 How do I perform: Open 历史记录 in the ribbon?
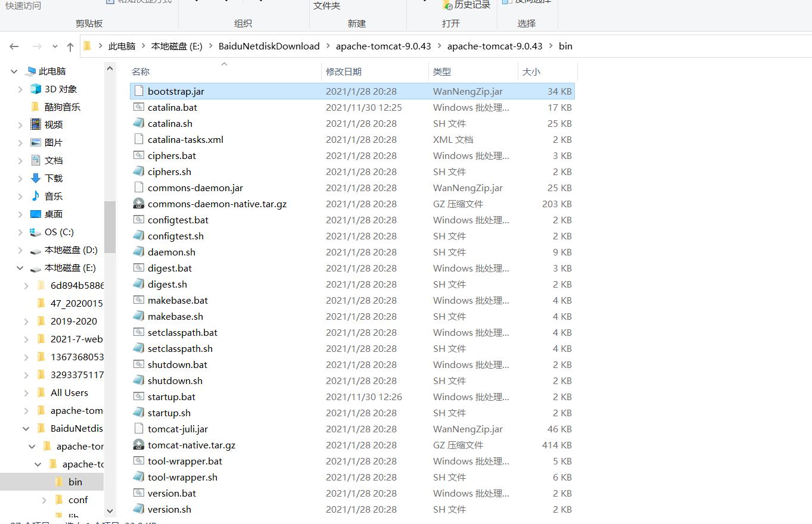click(x=467, y=5)
